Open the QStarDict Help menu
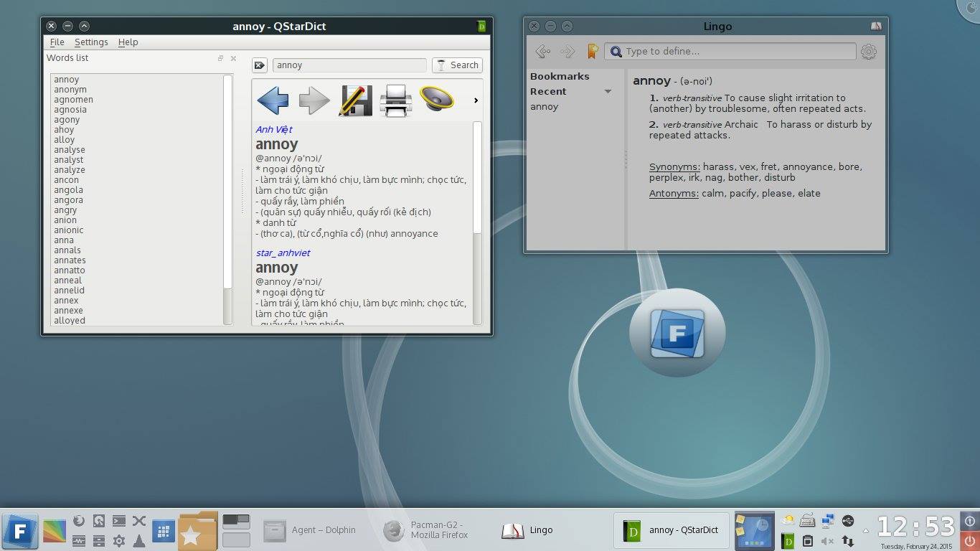Image resolution: width=980 pixels, height=551 pixels. pyautogui.click(x=128, y=42)
